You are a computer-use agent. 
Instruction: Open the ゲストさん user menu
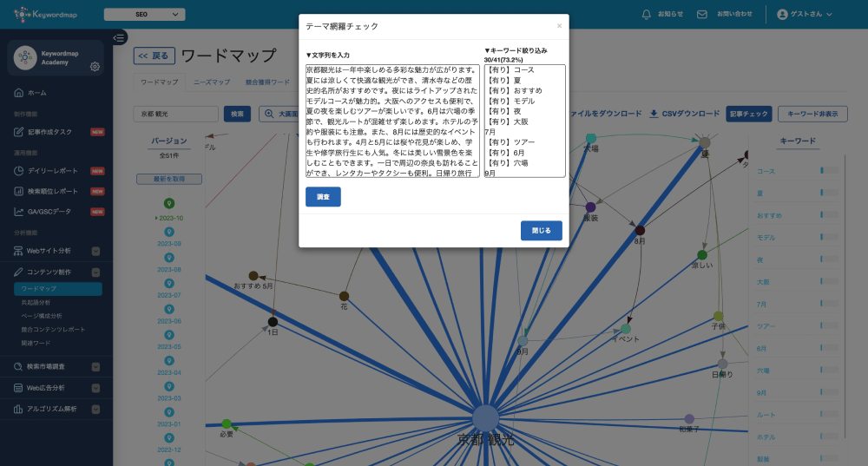[805, 15]
